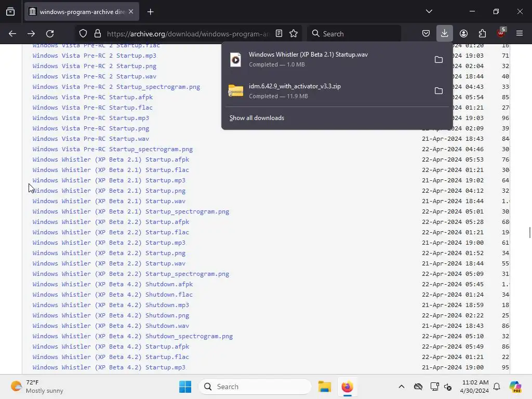The image size is (532, 399).
Task: Open notifications bell icon
Action: coord(497,387)
